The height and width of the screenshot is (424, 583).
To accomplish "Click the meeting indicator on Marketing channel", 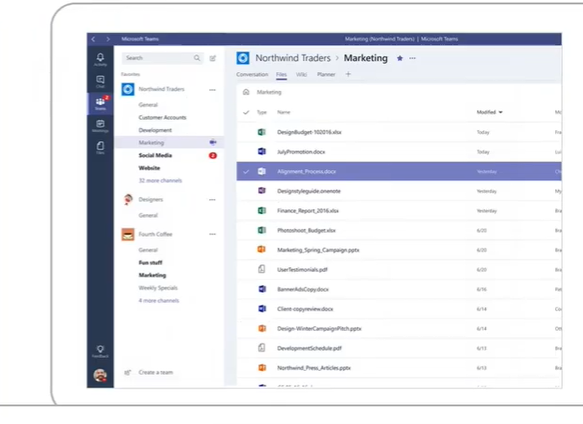I will 213,142.
